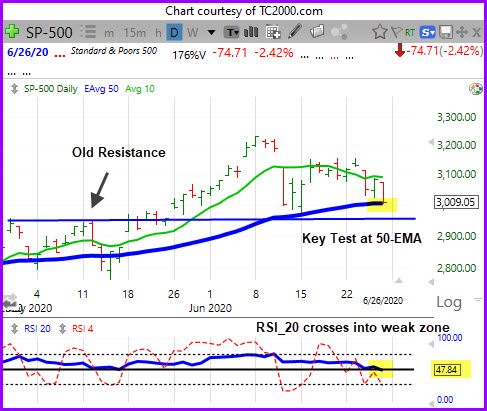The image size is (487, 411).
Task: Edit the Avg 10 indicator label
Action: [140, 89]
